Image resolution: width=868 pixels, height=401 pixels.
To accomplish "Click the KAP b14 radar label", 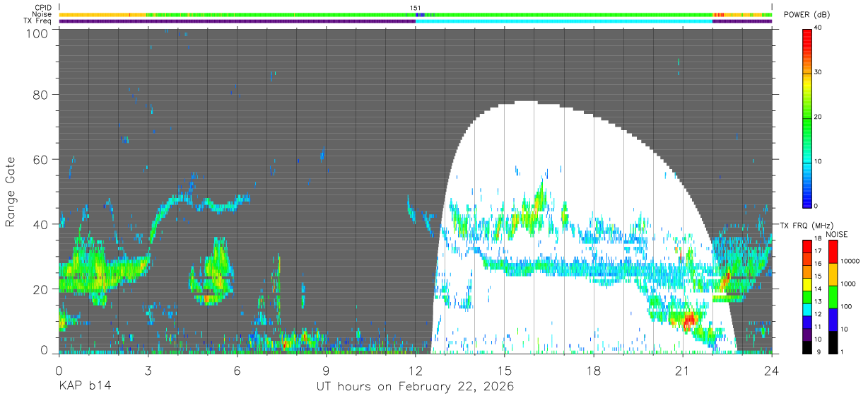I will coord(84,387).
